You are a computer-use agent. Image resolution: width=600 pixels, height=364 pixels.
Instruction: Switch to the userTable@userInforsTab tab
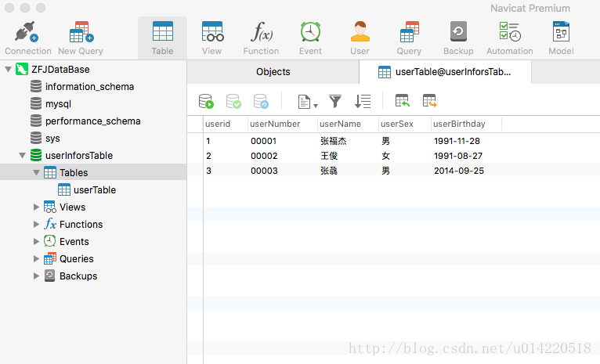coord(445,72)
